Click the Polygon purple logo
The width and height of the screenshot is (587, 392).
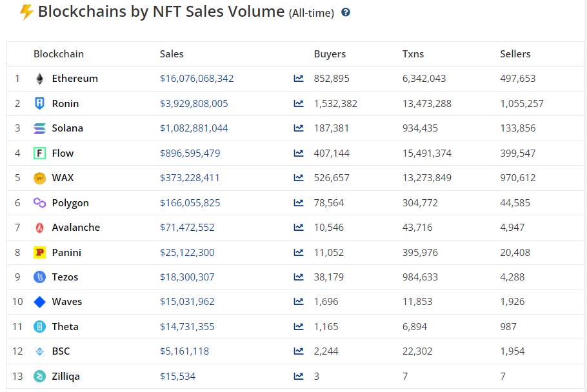pos(39,202)
